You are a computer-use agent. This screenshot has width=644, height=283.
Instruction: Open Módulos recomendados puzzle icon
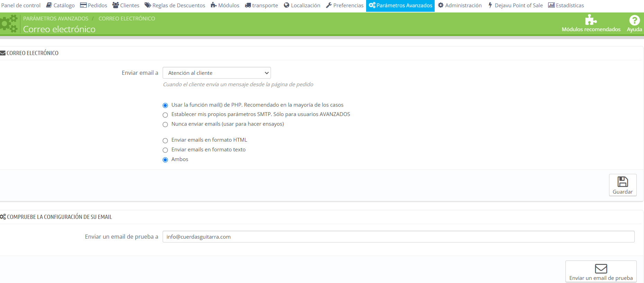[x=591, y=20]
